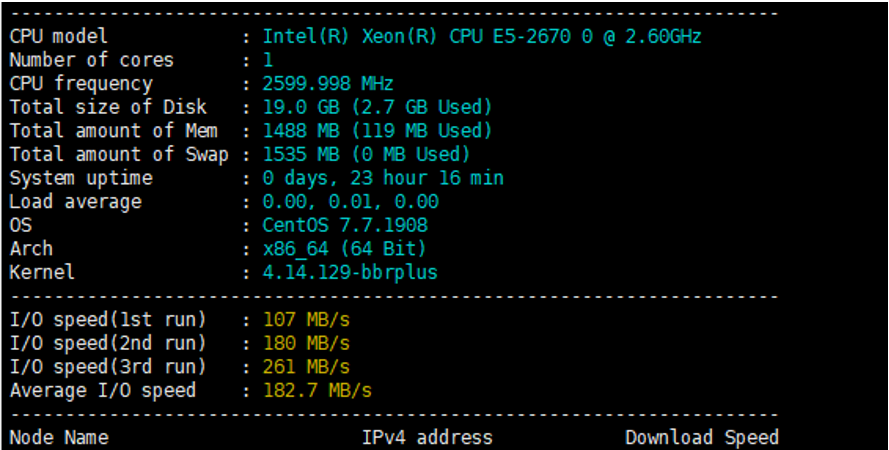Click the IPv4 address column header
This screenshot has height=450, width=889.
pos(427,438)
